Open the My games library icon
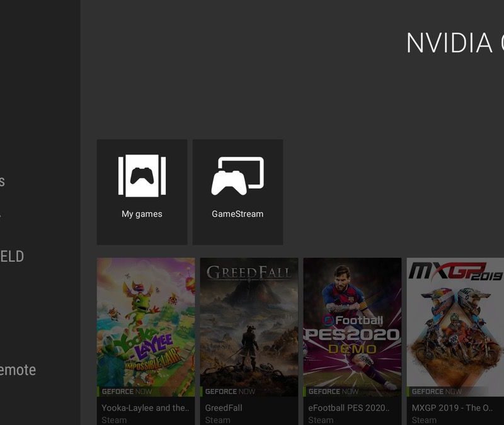504x425 pixels. tap(142, 176)
